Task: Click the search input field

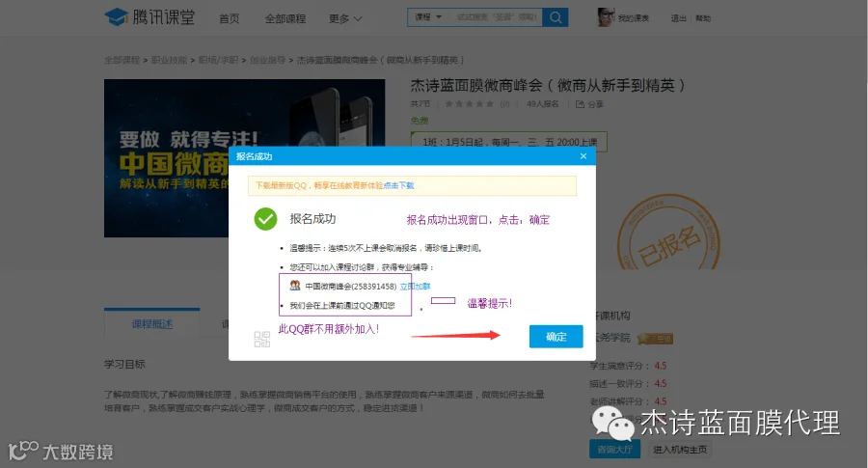Action: (496, 17)
